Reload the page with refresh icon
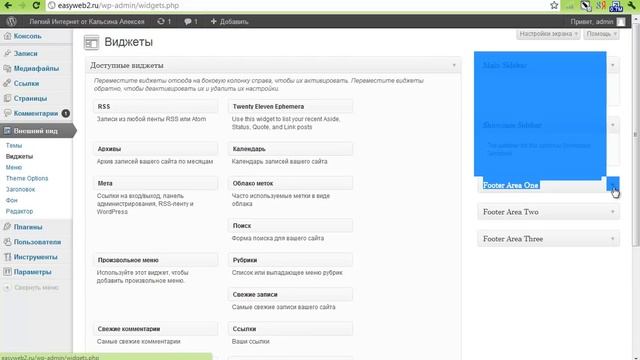640x360 pixels. pos(36,5)
